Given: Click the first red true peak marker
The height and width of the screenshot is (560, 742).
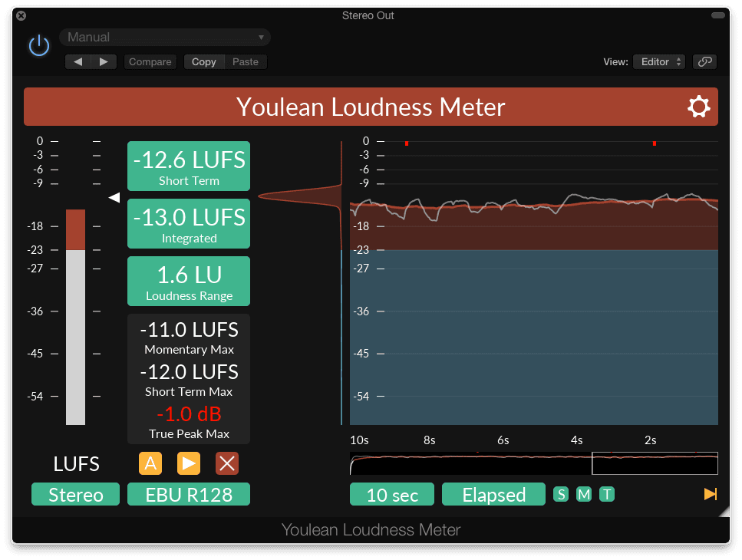Looking at the screenshot, I should coord(407,143).
